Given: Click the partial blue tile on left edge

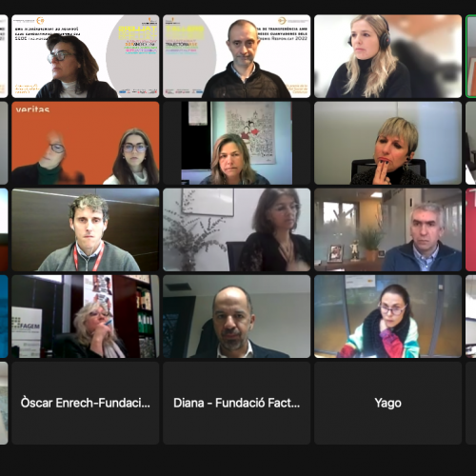Looking at the screenshot, I should pyautogui.click(x=4, y=316).
